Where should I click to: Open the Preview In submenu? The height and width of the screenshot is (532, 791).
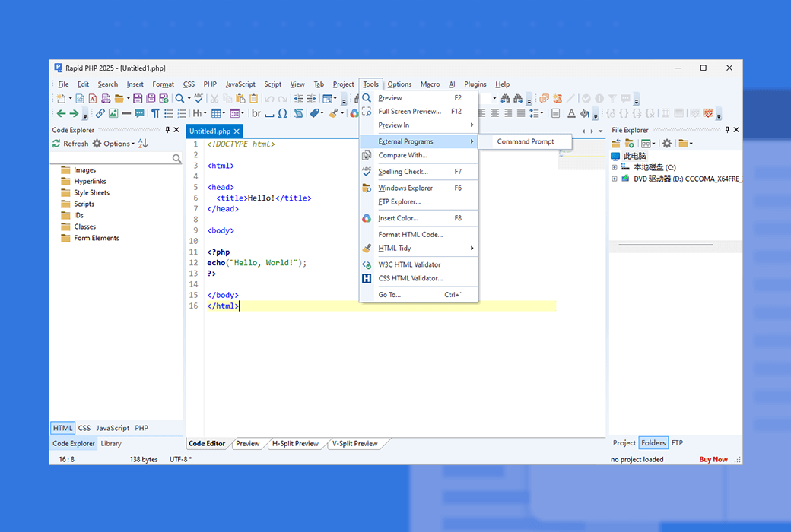(419, 125)
